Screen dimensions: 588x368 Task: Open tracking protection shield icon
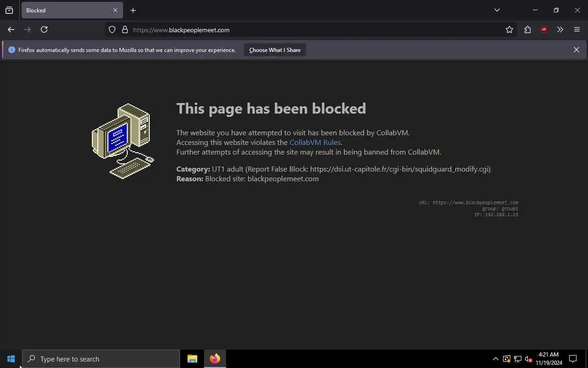112,30
